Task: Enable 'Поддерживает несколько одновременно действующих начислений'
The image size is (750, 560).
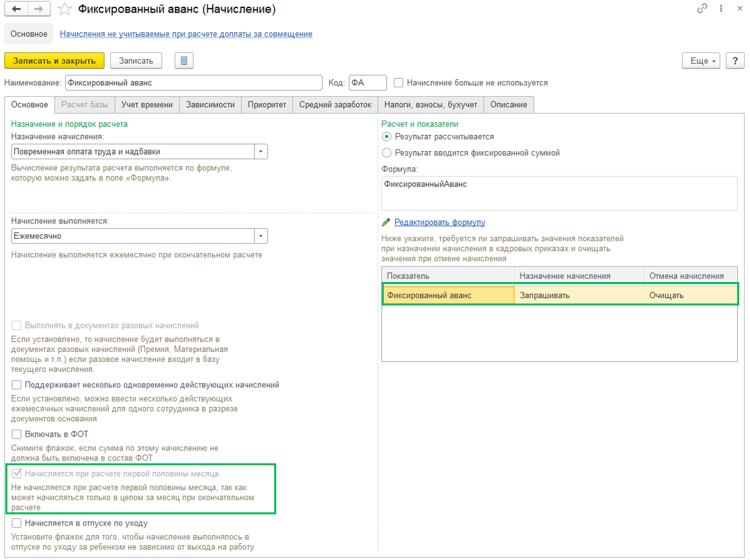Action: tap(16, 385)
